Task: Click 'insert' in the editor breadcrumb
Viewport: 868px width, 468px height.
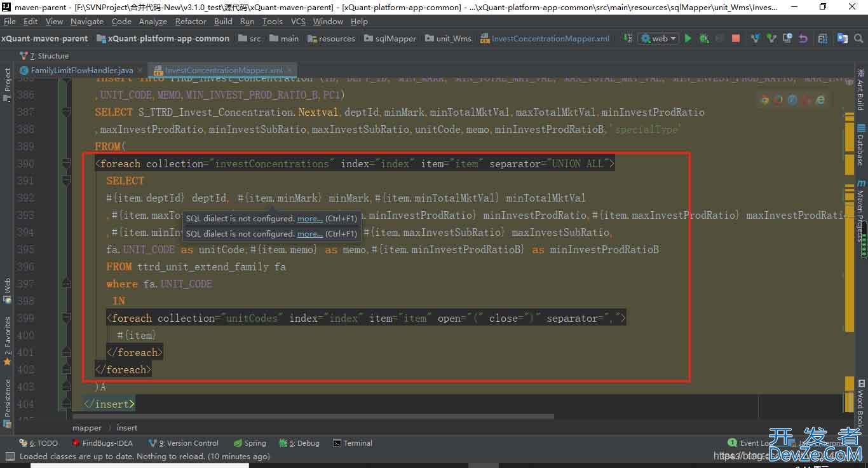Action: point(127,428)
